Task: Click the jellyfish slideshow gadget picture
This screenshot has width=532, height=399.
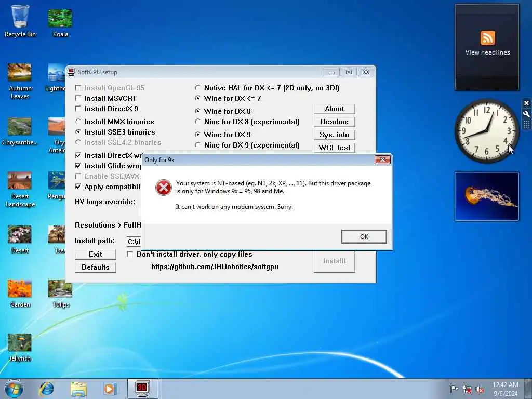Action: pos(486,196)
